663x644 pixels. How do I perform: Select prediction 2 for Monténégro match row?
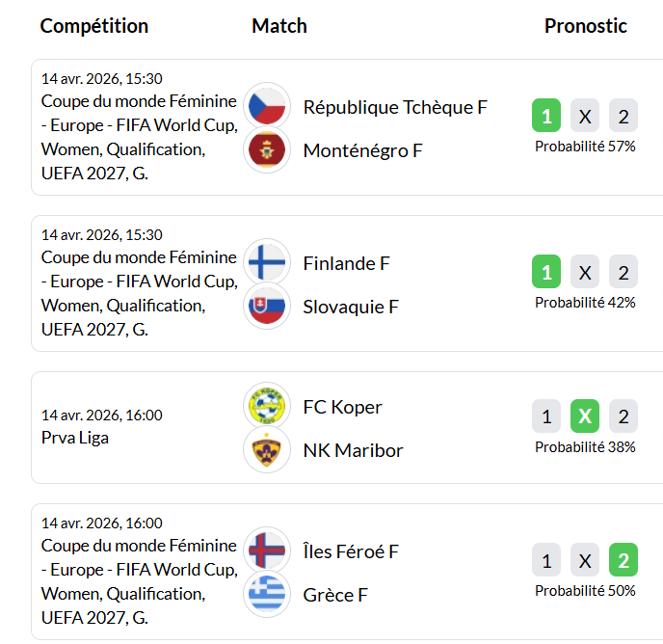tap(623, 117)
